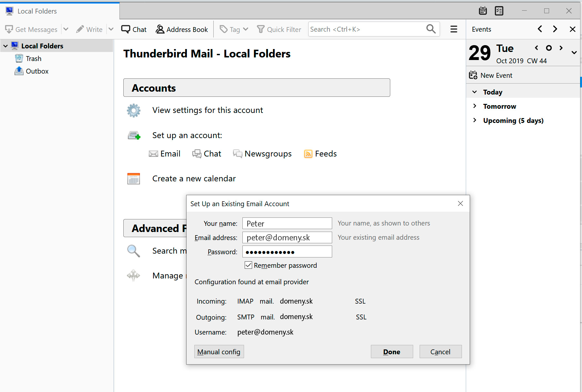Click the Manual config button
Image resolution: width=582 pixels, height=392 pixels.
219,352
